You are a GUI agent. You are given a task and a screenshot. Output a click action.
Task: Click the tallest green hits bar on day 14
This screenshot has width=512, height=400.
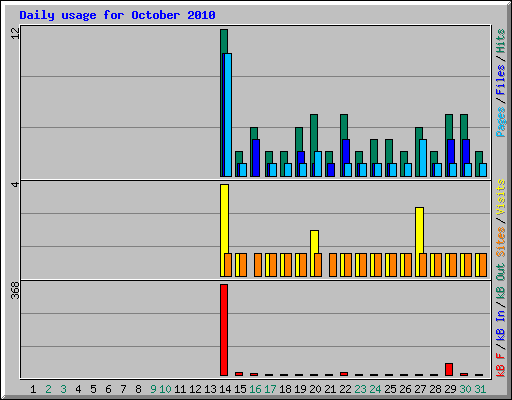click(x=224, y=41)
